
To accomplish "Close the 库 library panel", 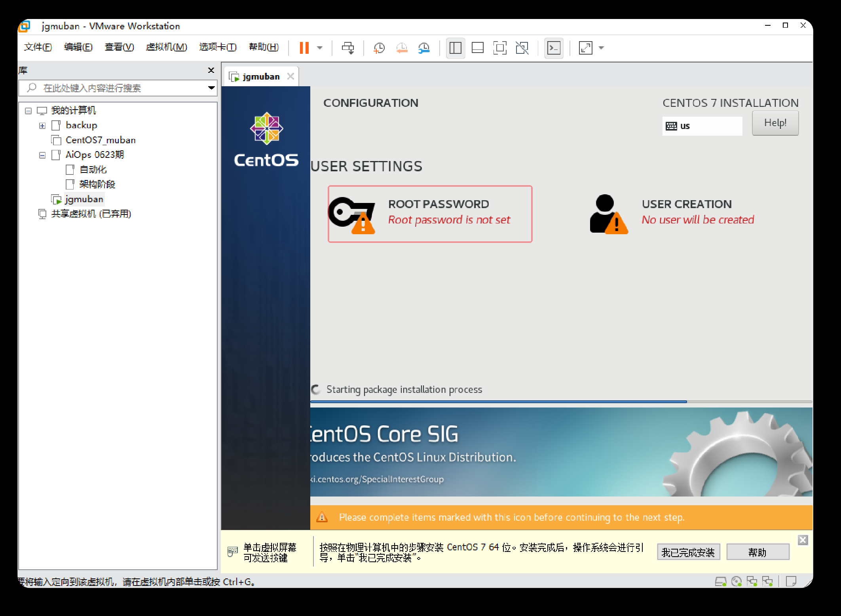I will click(x=211, y=70).
